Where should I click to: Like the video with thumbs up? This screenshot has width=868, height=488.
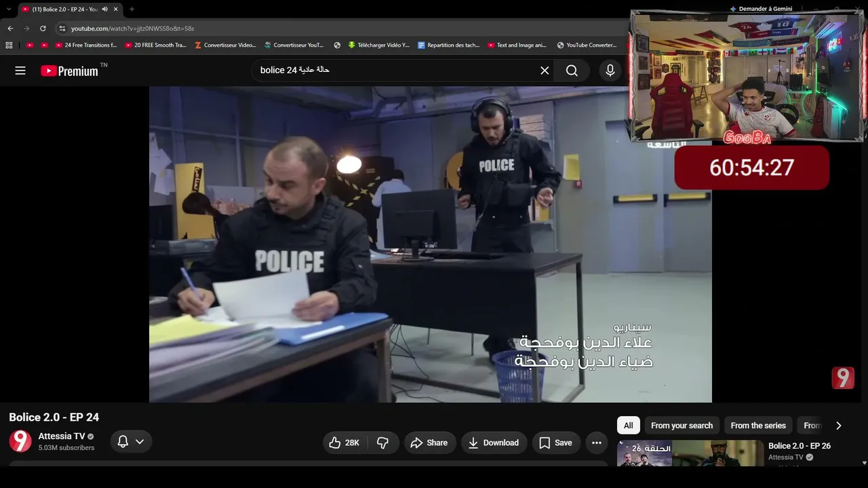pyautogui.click(x=344, y=443)
